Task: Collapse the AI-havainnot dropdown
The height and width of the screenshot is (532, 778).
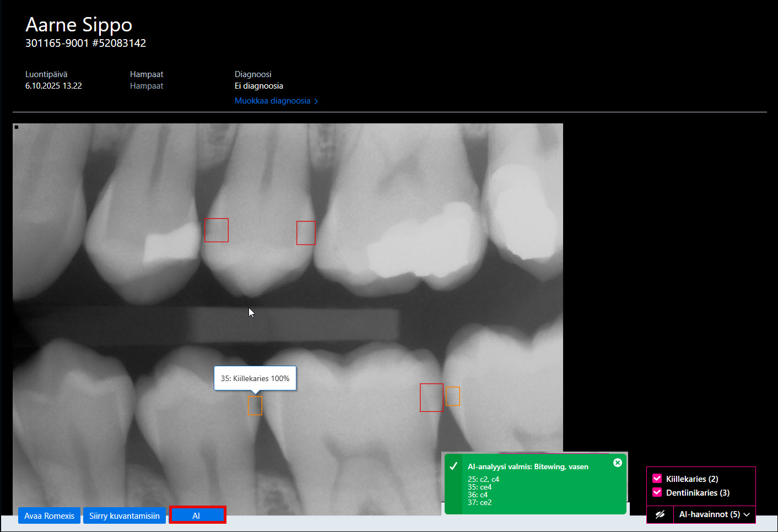Action: tap(714, 514)
